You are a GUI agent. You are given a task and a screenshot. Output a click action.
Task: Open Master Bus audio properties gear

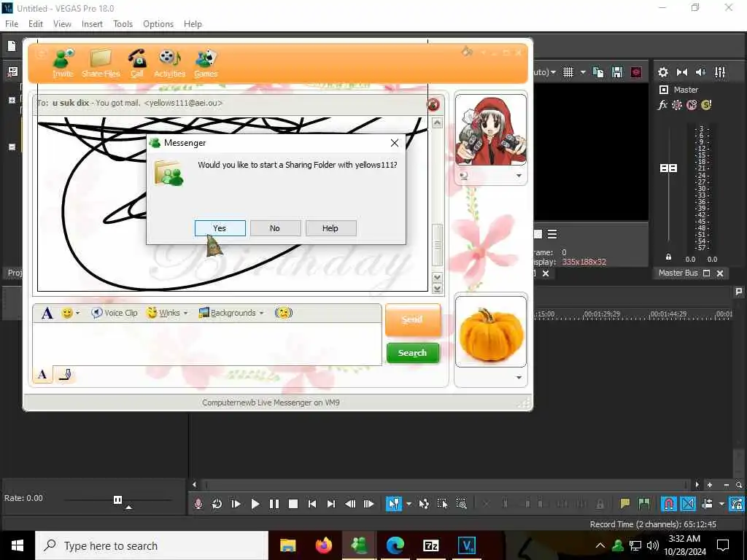tap(662, 72)
